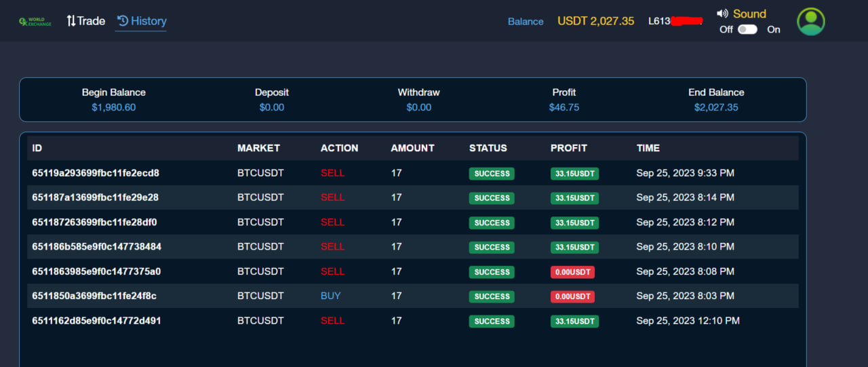Image resolution: width=868 pixels, height=367 pixels.
Task: Click the Deposit value $0.00
Action: pos(272,107)
